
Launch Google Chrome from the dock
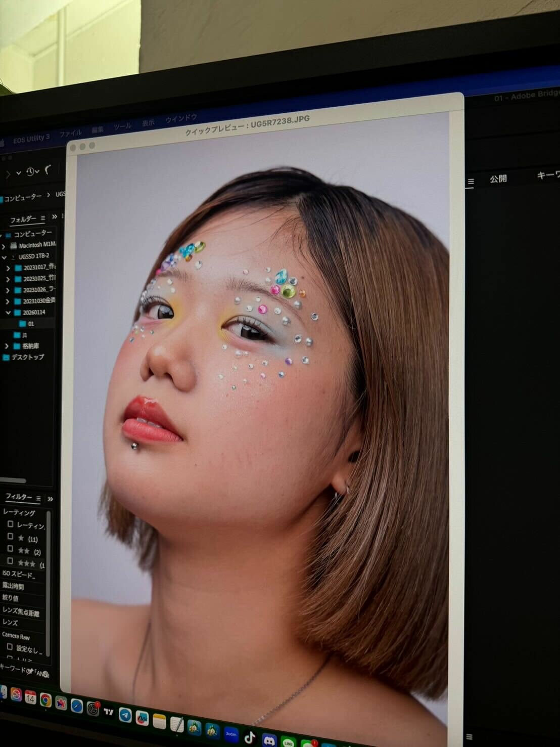45,700
